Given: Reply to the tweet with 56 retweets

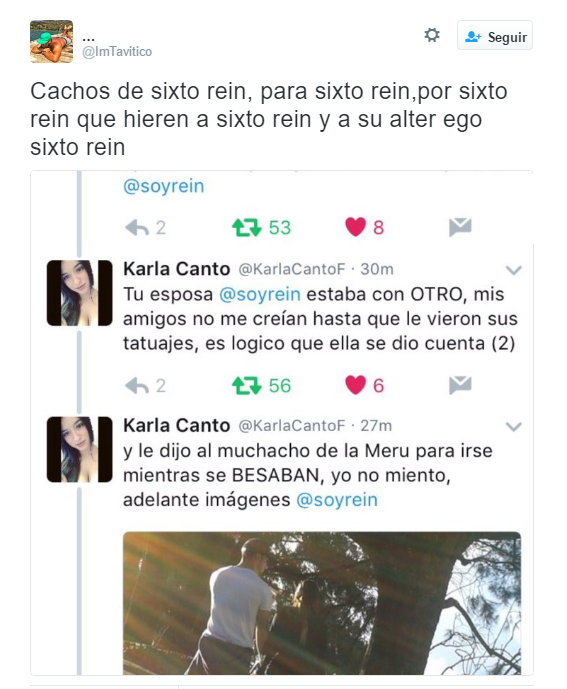Looking at the screenshot, I should point(137,386).
